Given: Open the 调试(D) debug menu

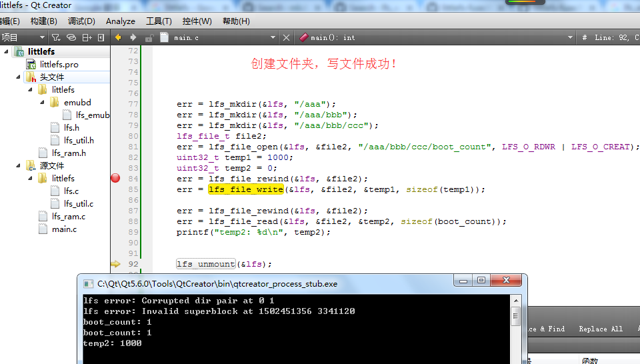Looking at the screenshot, I should [x=81, y=21].
